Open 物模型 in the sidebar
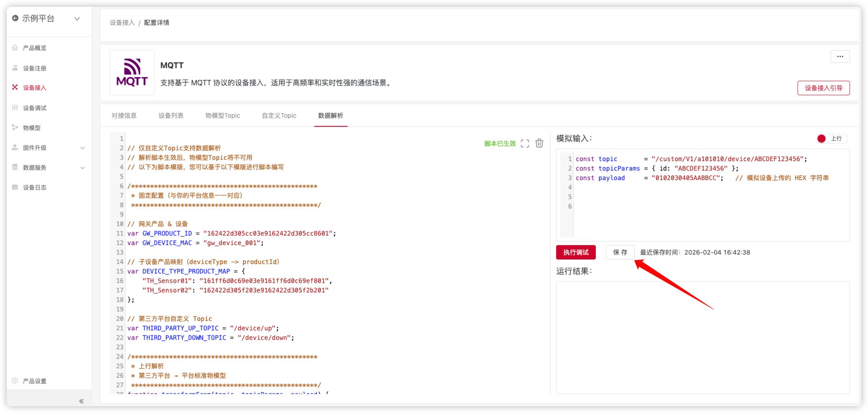Image resolution: width=868 pixels, height=413 pixels. coord(32,128)
